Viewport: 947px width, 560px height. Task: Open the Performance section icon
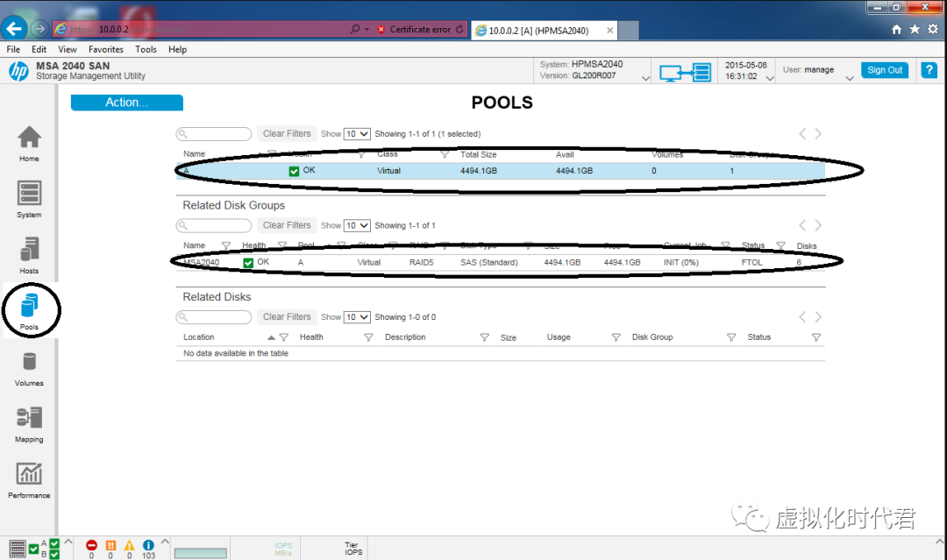tap(29, 474)
